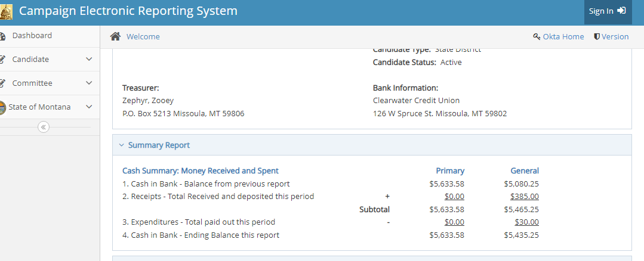Click row 2 Receipts Total Received label
This screenshot has width=644, height=261.
coord(218,196)
